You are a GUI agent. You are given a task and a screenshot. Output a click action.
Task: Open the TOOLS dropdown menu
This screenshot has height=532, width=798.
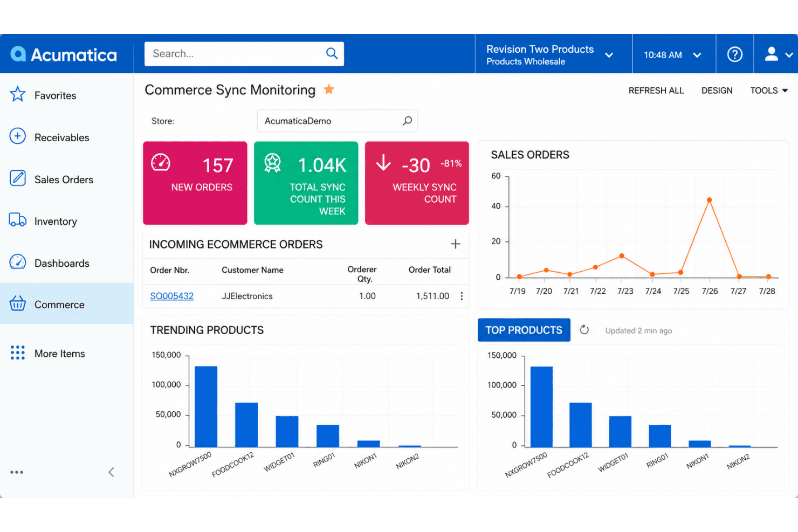769,91
